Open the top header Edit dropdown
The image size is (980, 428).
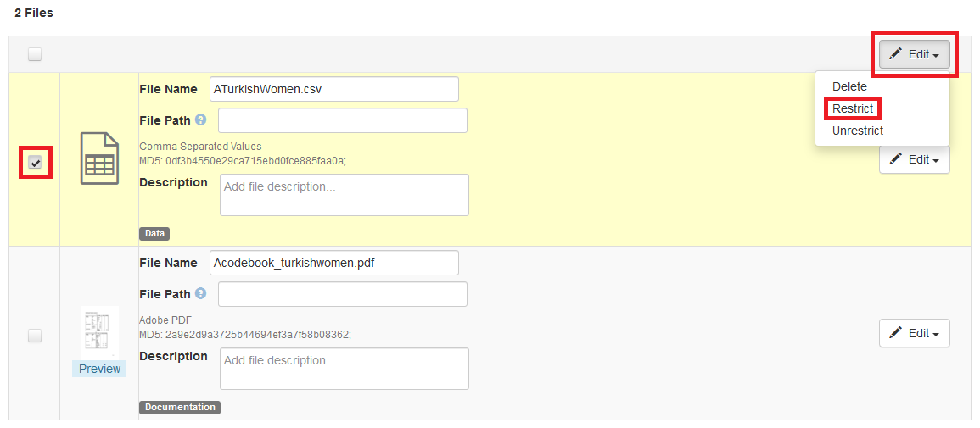915,54
